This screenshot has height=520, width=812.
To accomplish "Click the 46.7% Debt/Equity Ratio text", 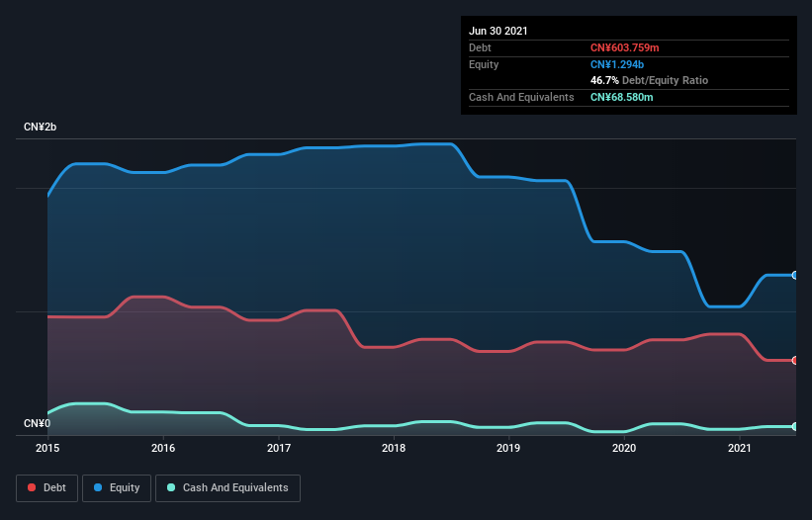I will [x=650, y=81].
